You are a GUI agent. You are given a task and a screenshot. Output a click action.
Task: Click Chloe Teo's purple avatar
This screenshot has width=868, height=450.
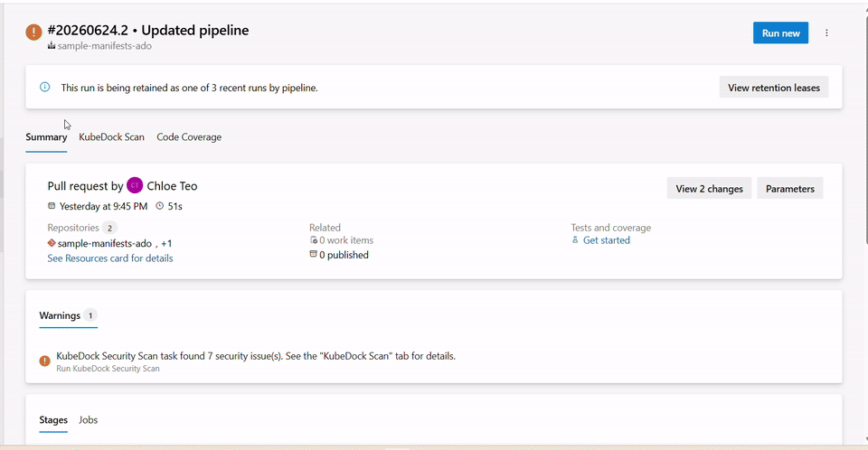pos(135,185)
